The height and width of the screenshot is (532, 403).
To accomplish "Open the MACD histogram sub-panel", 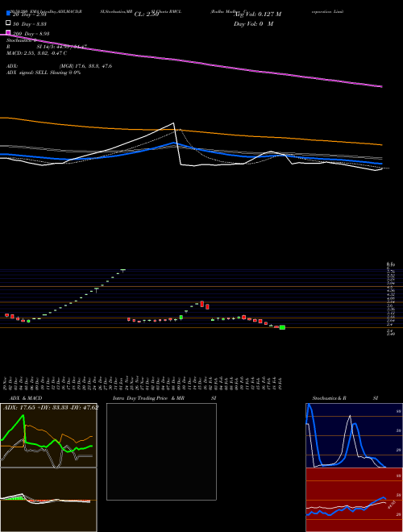I will click(48, 500).
